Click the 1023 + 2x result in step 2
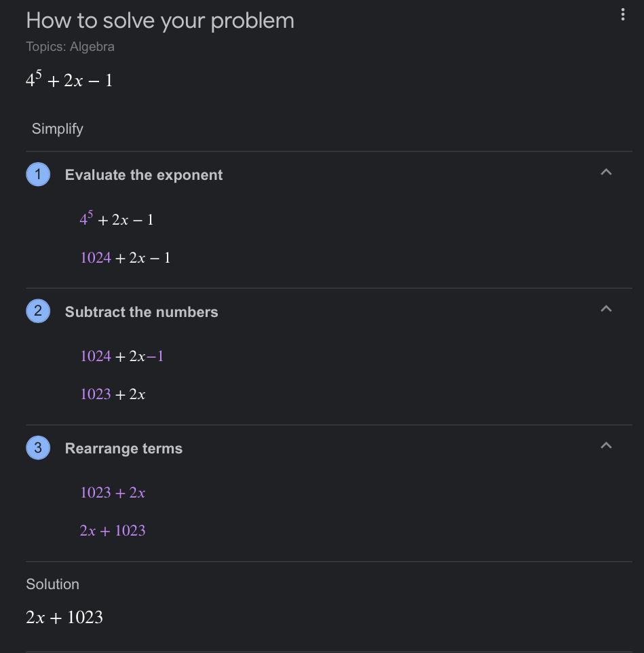The height and width of the screenshot is (653, 644). click(113, 394)
